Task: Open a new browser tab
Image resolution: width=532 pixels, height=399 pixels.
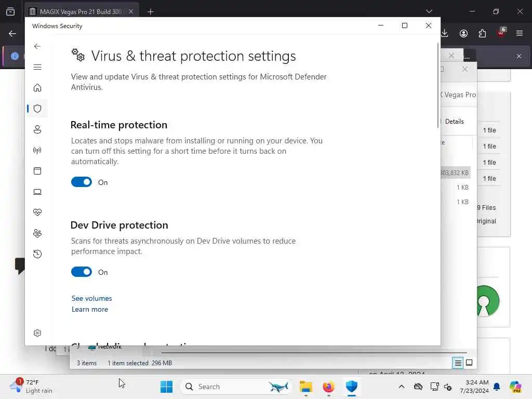Action: pyautogui.click(x=150, y=12)
